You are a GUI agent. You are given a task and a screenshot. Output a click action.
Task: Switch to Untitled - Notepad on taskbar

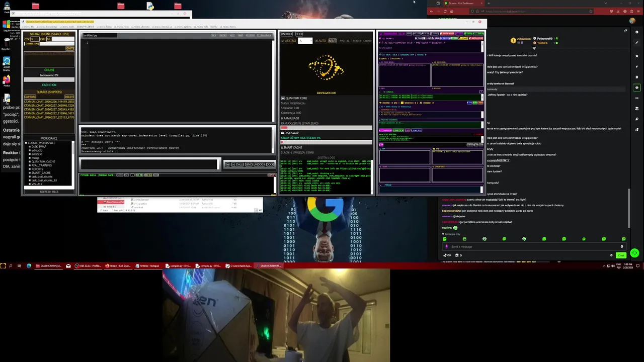[147, 265]
